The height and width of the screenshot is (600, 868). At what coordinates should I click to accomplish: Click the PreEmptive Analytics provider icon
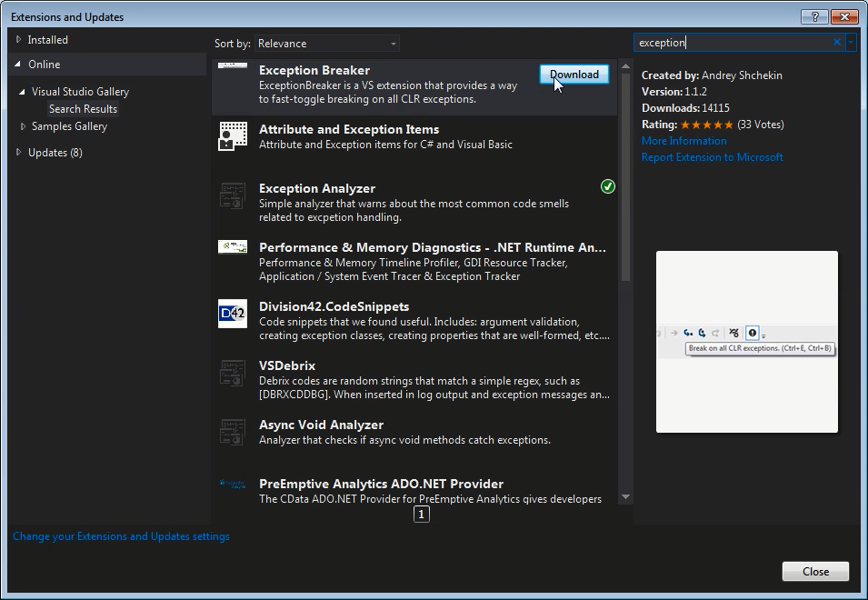[233, 484]
